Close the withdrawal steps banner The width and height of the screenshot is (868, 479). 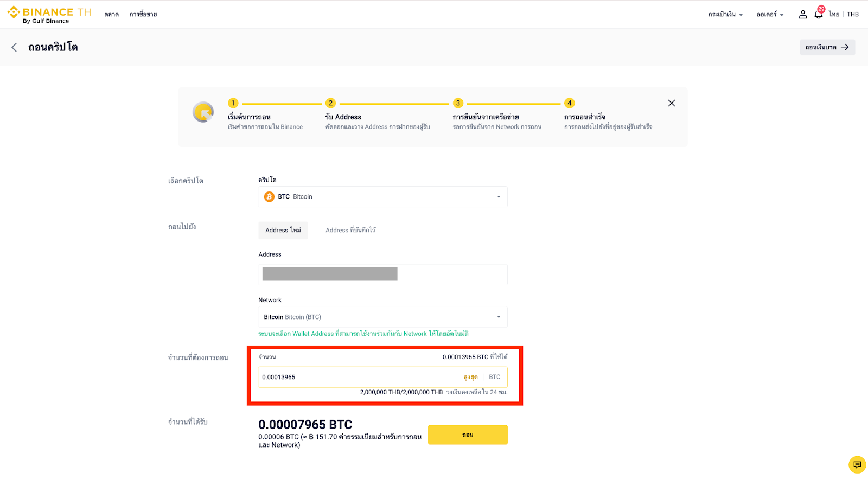671,103
